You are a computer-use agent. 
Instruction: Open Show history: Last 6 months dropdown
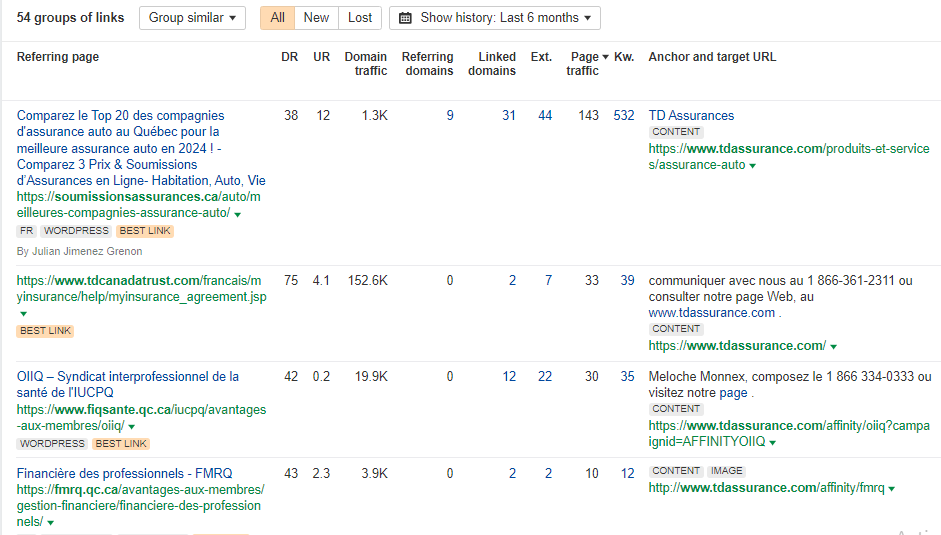495,18
